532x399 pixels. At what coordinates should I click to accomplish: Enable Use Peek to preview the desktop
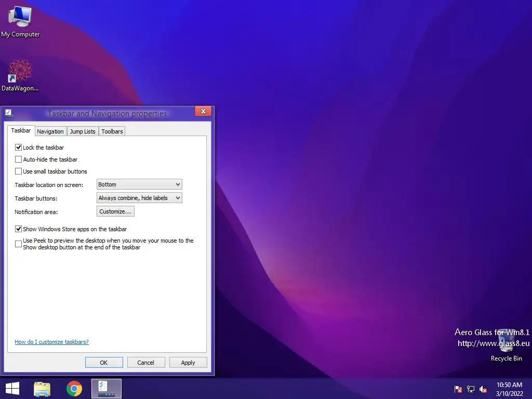tap(18, 244)
